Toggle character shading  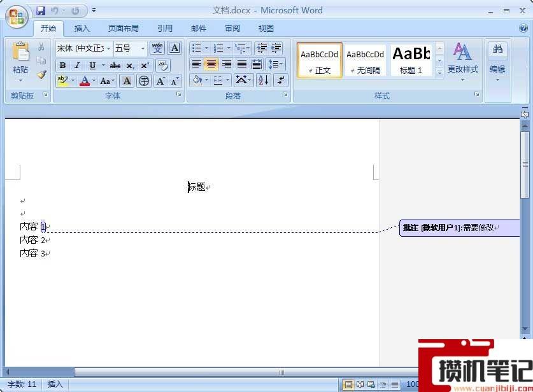[x=127, y=81]
